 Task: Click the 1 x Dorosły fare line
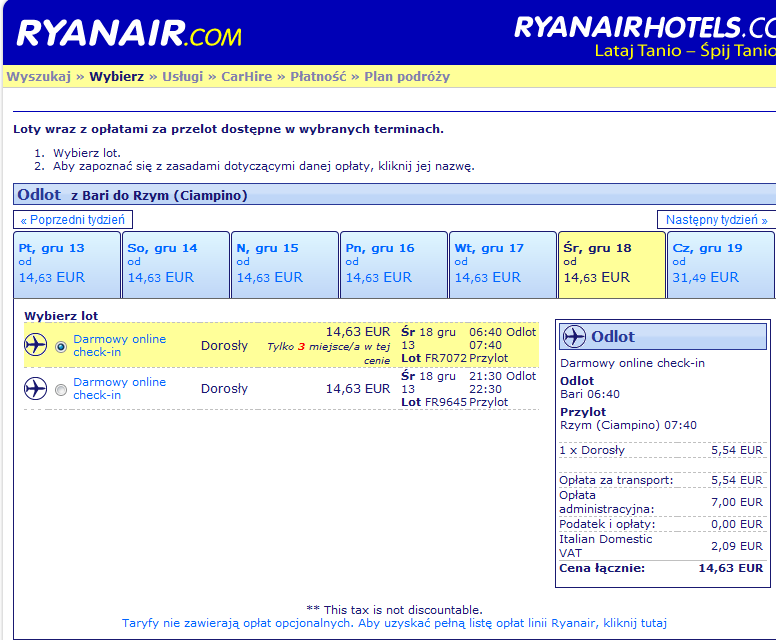tap(661, 450)
